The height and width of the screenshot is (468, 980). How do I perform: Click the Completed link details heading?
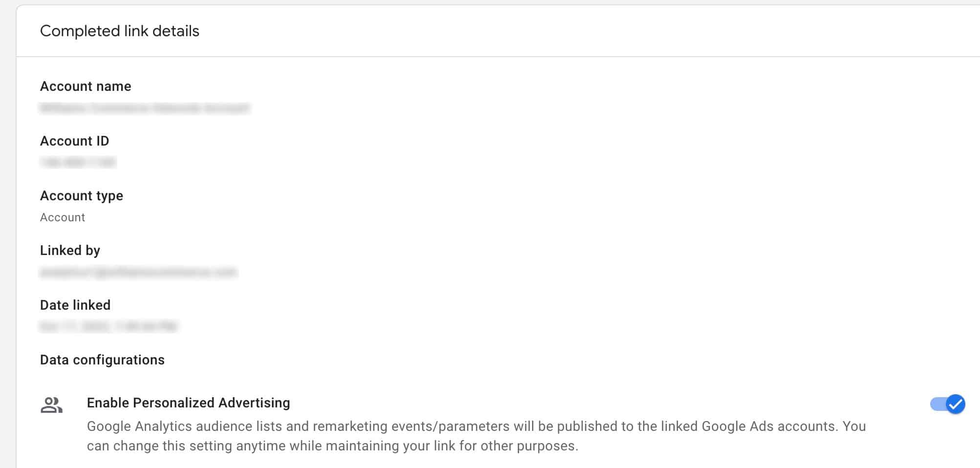pyautogui.click(x=120, y=31)
